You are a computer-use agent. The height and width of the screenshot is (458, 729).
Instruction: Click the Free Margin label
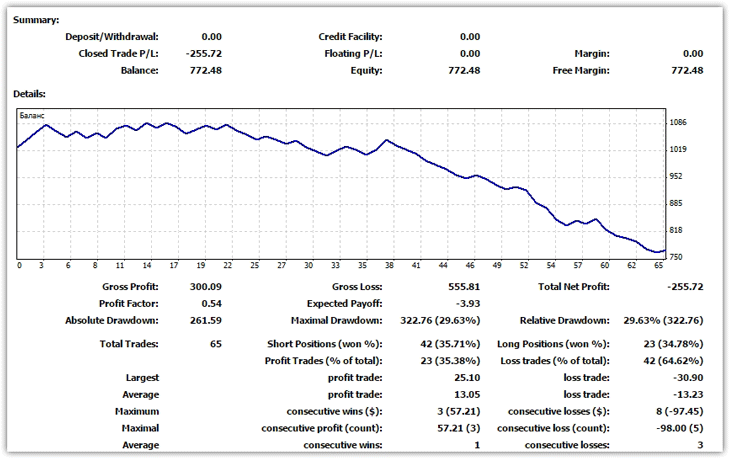click(x=580, y=71)
